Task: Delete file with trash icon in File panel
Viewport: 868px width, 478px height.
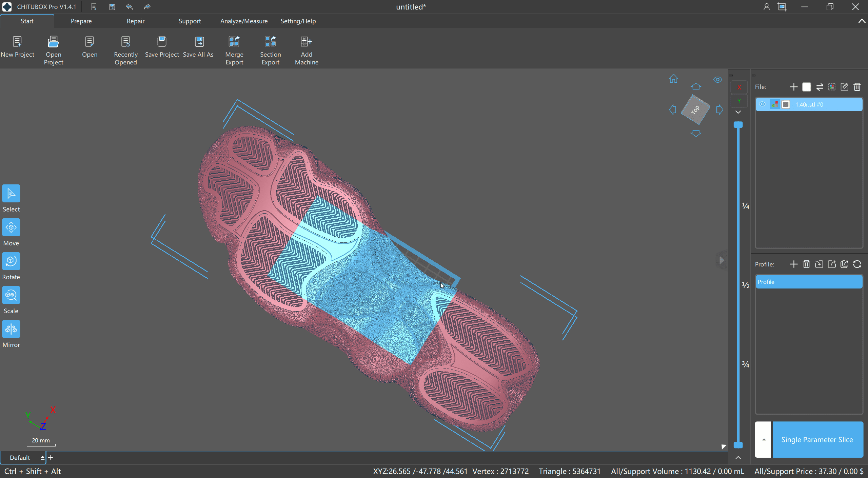Action: (x=857, y=87)
